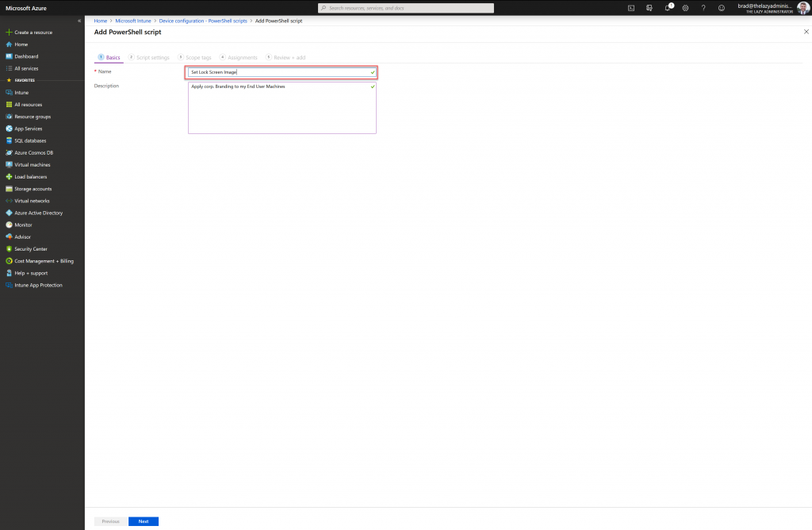Viewport: 812px width, 530px height.
Task: Click the Previous button
Action: click(110, 522)
